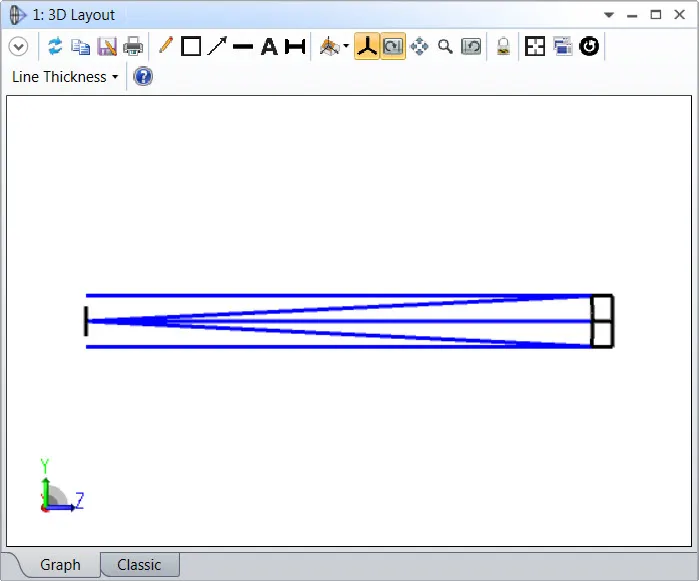The width and height of the screenshot is (699, 581).
Task: Select the arrow drawing tool
Action: click(217, 46)
